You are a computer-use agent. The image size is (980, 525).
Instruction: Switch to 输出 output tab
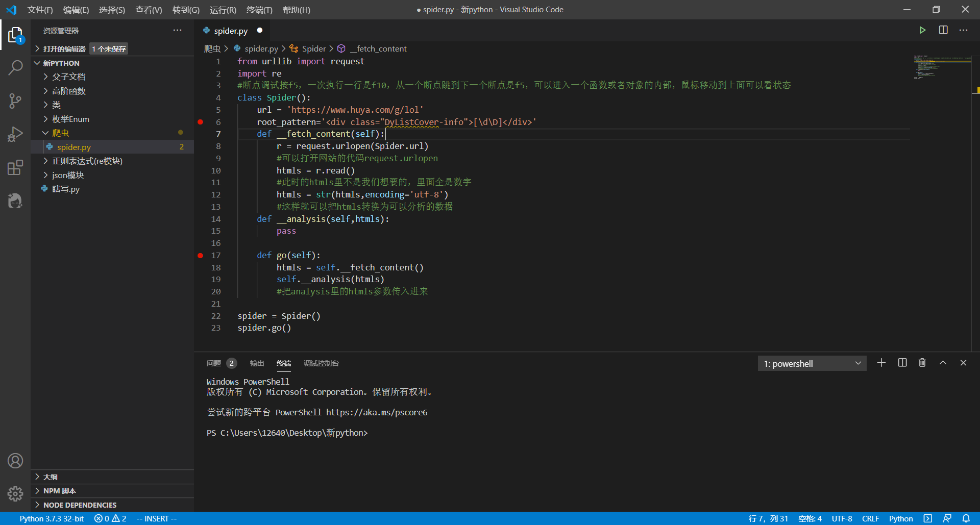tap(257, 363)
